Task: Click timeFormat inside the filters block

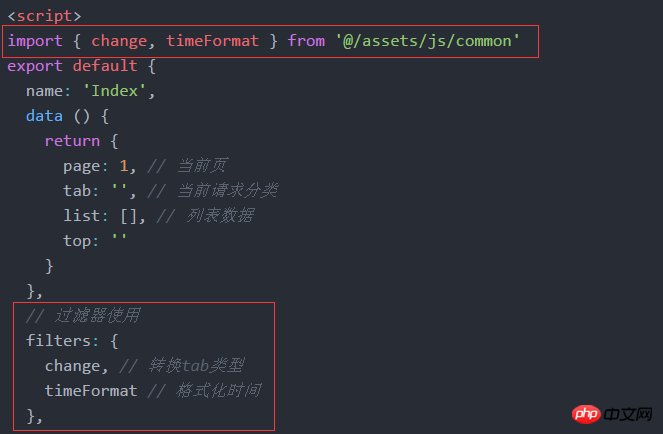Action: coord(91,390)
